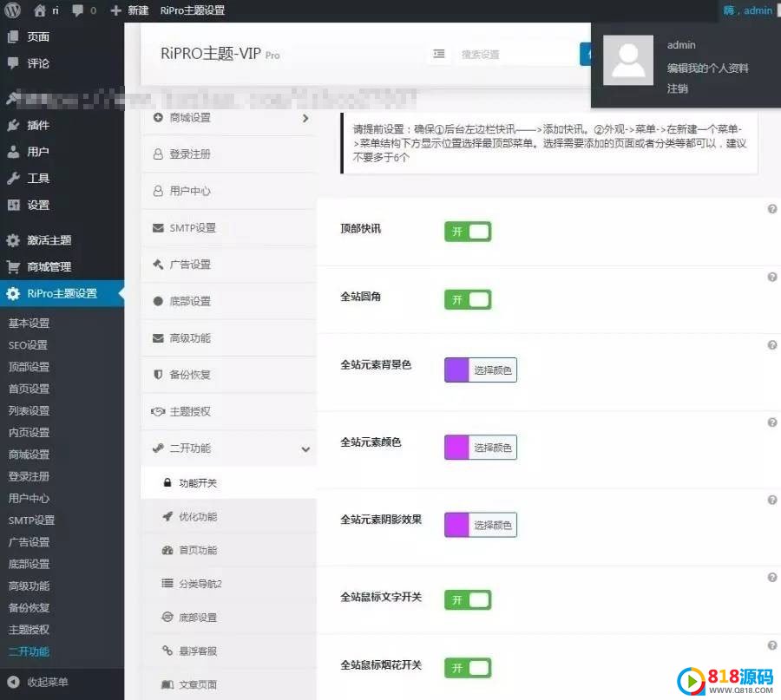This screenshot has height=700, width=781.
Task: Go to 首页设置 submenu item
Action: click(29, 389)
